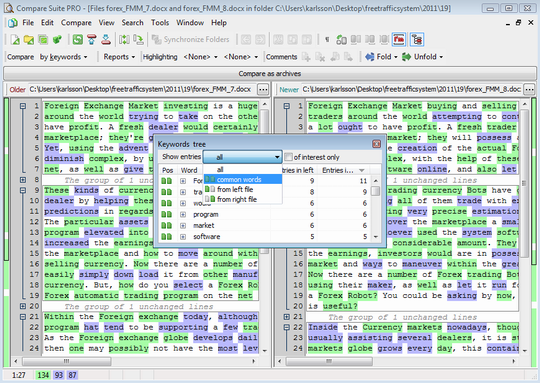Expand the 'software' keyword row
This screenshot has height=383, width=540.
[183, 237]
